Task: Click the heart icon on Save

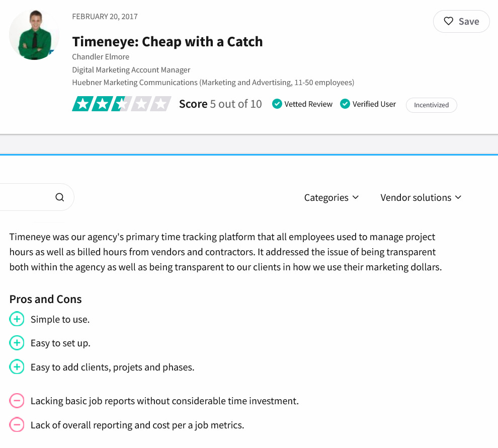Action: tap(448, 22)
